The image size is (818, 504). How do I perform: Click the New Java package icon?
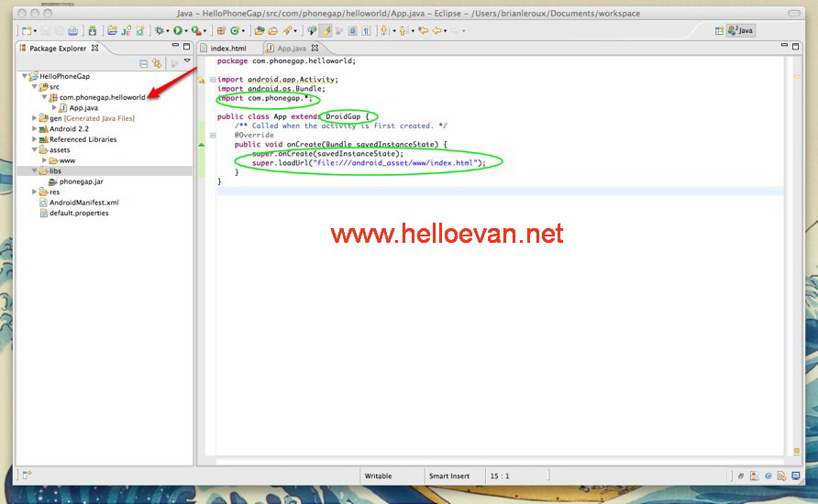[221, 31]
